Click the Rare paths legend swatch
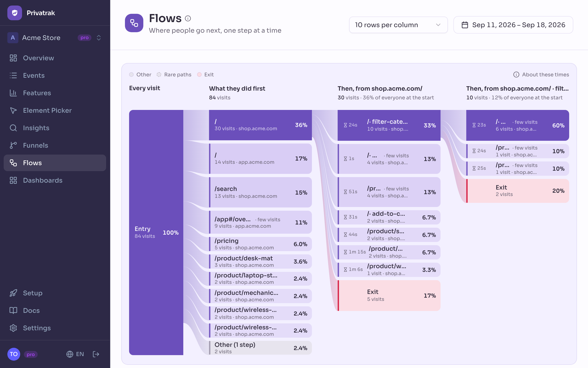Viewport: 588px width, 368px height. coord(159,75)
